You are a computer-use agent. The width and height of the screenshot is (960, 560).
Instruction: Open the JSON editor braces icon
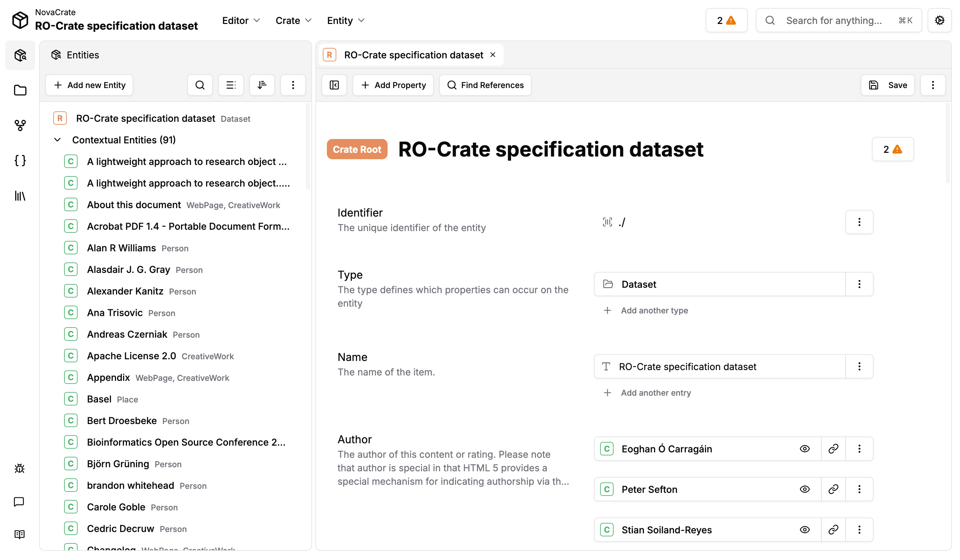coord(20,160)
